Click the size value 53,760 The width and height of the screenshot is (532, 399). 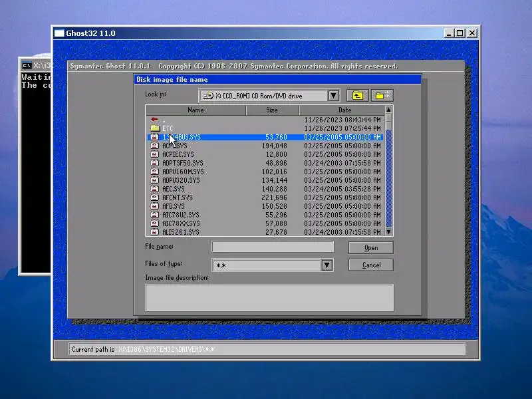pos(276,137)
